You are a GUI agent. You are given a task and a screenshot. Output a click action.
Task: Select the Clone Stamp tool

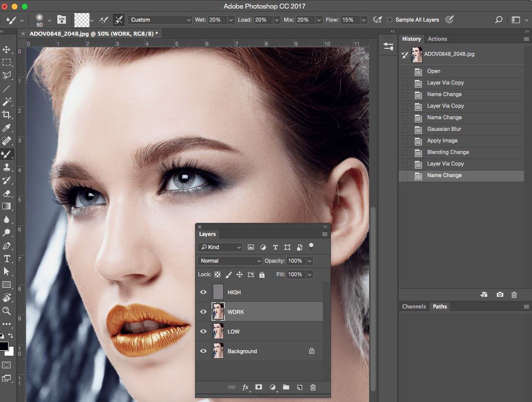(x=7, y=167)
